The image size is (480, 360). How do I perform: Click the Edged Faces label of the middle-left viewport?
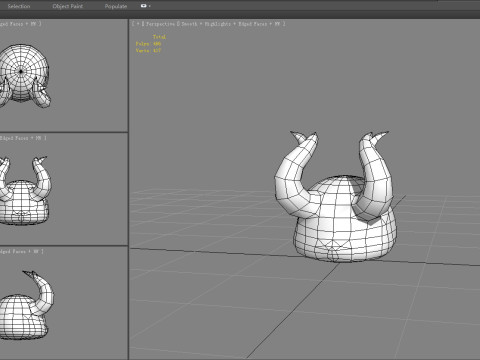click(x=14, y=138)
